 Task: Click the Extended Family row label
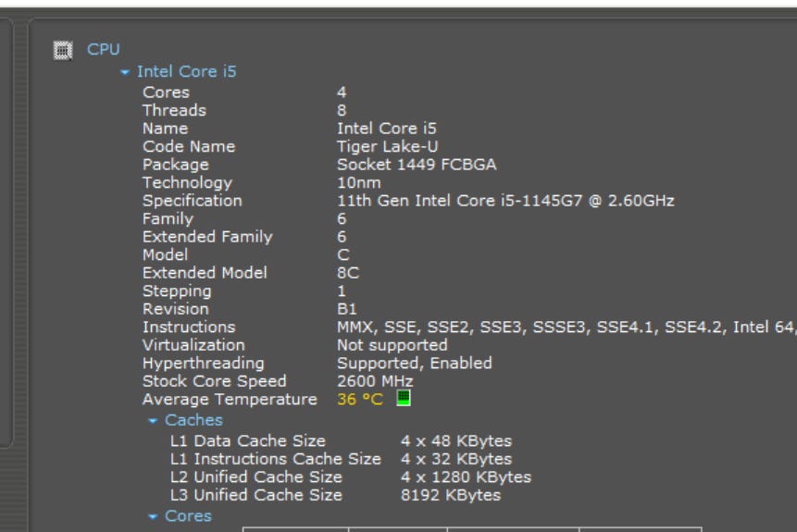(207, 237)
